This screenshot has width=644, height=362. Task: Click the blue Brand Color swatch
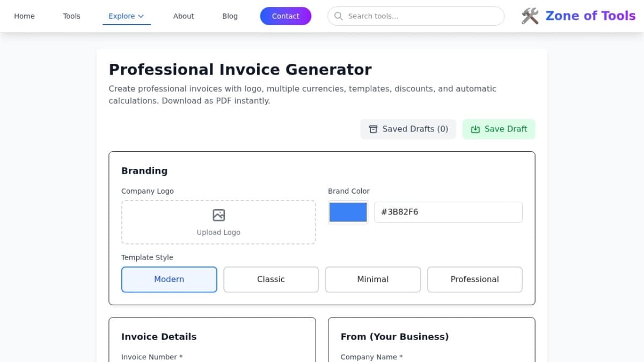(x=348, y=212)
